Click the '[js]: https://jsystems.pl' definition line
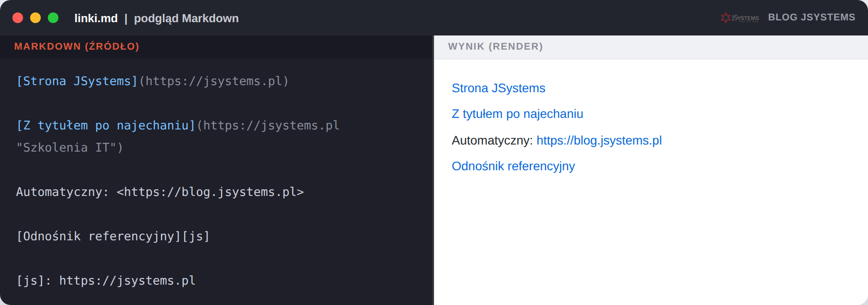Viewport: 868px width, 305px height. click(106, 281)
